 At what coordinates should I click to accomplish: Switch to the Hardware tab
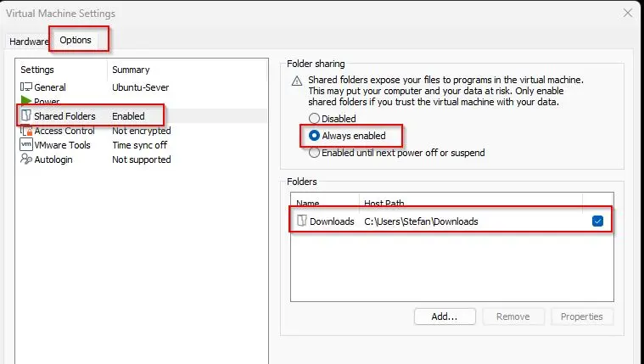[28, 41]
